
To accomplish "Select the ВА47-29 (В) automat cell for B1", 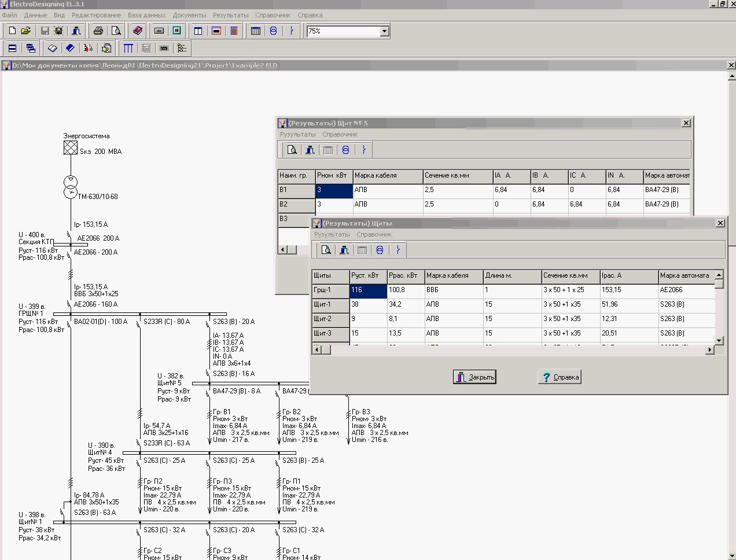I will pos(663,190).
